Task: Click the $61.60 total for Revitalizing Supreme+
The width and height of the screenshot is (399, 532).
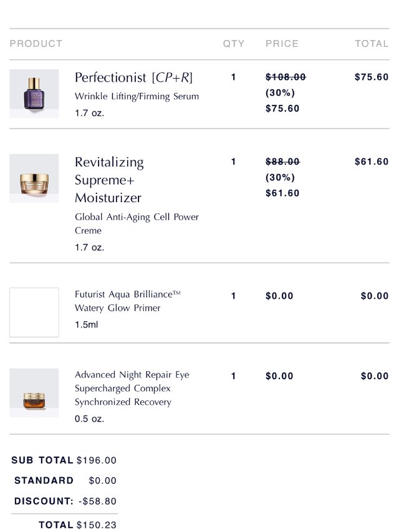Action: tap(372, 162)
